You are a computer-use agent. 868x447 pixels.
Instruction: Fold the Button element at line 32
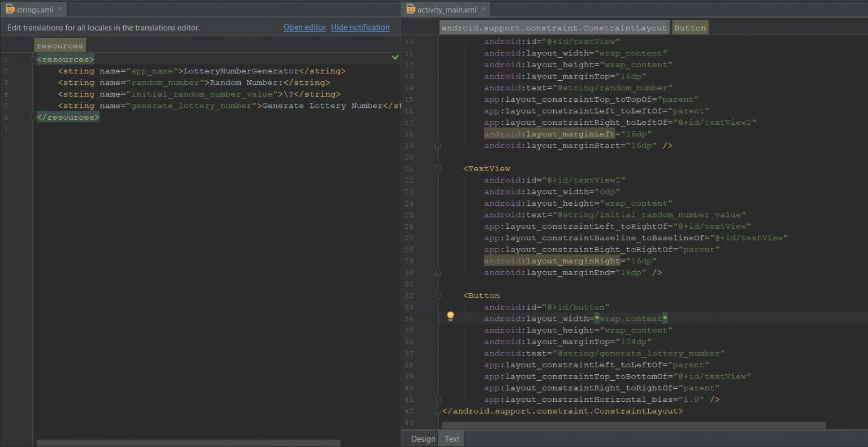(438, 296)
